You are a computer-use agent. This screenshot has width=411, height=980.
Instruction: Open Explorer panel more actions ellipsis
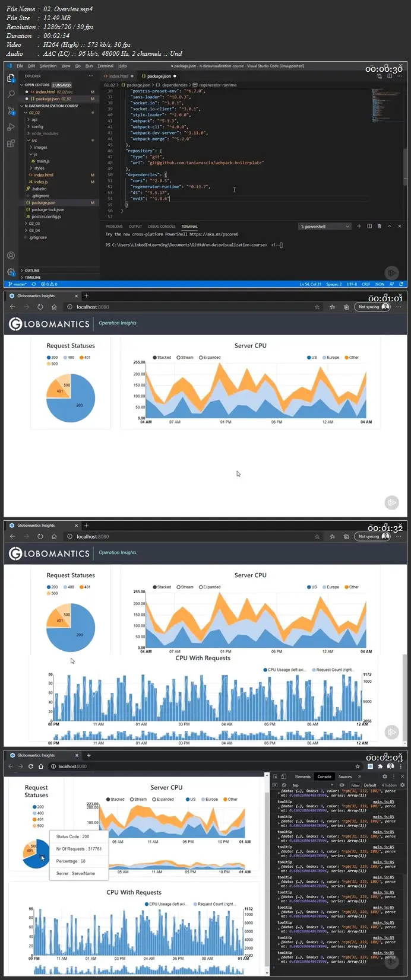coord(91,76)
